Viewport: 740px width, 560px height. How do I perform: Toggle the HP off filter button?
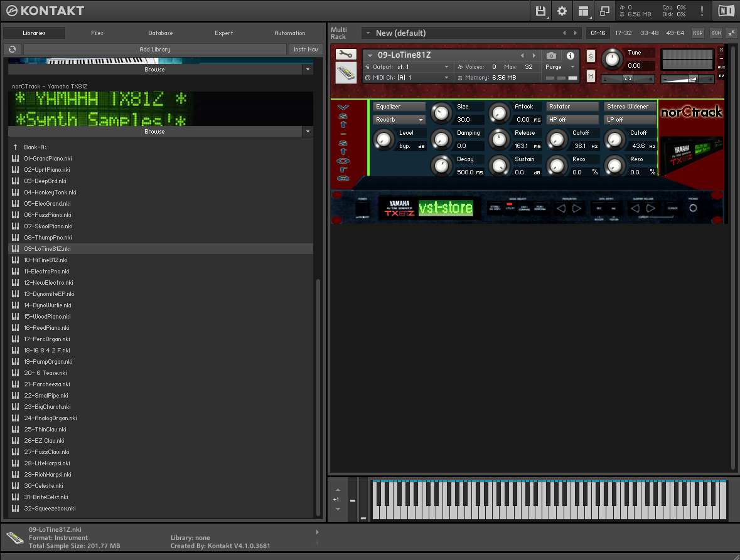click(x=572, y=120)
